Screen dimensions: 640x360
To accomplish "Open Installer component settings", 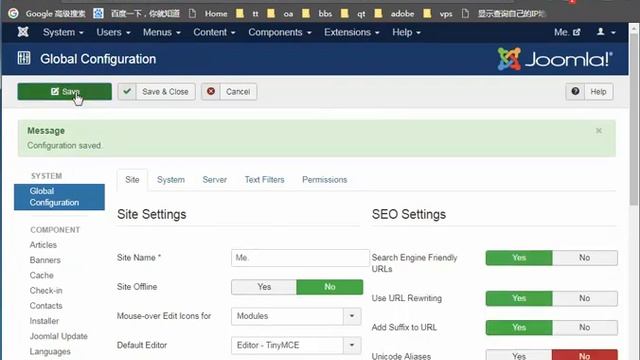I will point(44,321).
